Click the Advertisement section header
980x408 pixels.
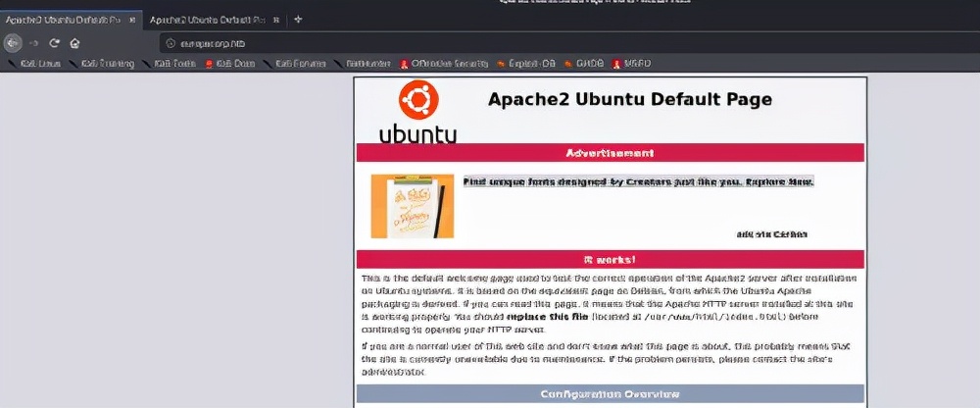tap(610, 153)
